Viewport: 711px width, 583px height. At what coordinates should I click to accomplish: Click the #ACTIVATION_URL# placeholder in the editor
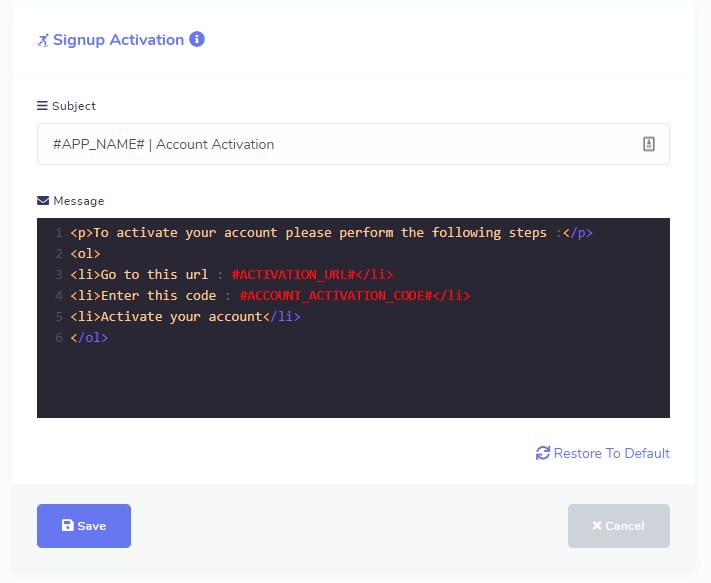pos(294,274)
